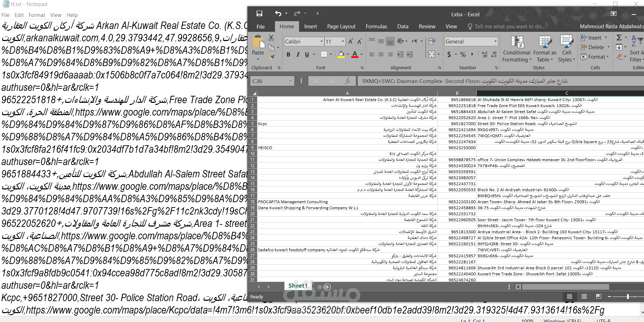The height and width of the screenshot is (322, 644).
Task: Switch to the Formulas ribbon tab
Action: 376,27
